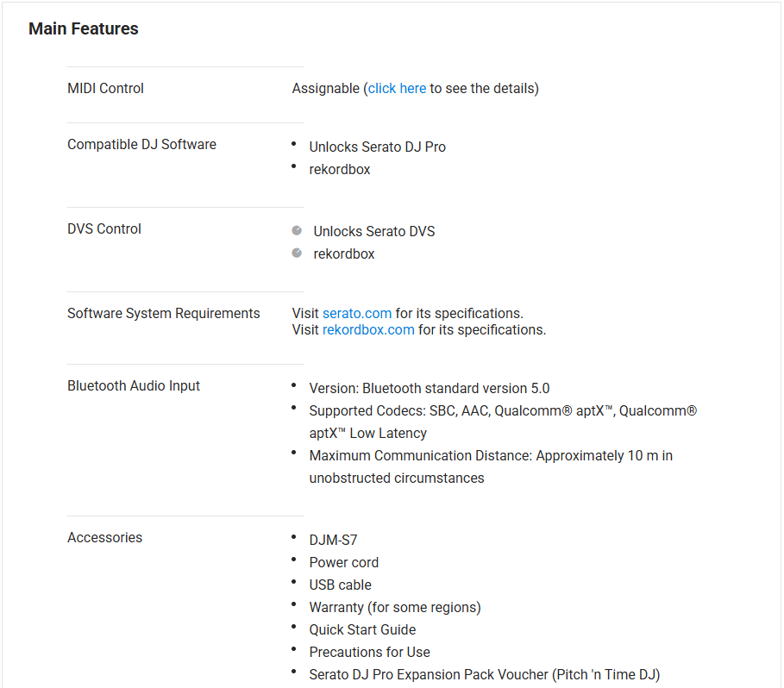This screenshot has height=688, width=784.
Task: Click the Bluetooth standard version 5.0 text
Action: pyautogui.click(x=429, y=388)
